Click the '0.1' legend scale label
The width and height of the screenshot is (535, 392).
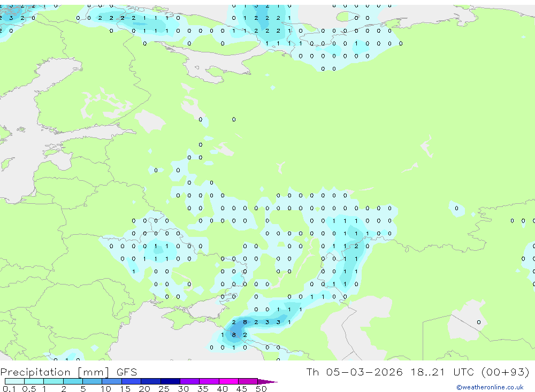click(9, 389)
